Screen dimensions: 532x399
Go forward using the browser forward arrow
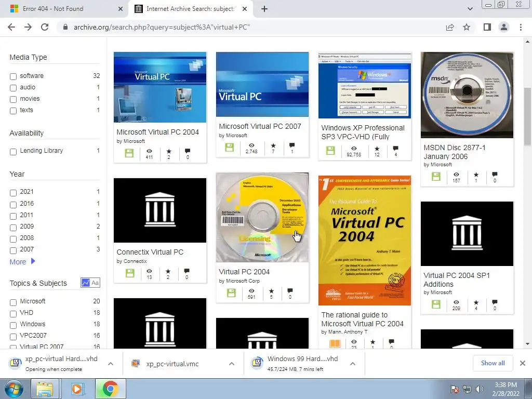pyautogui.click(x=28, y=27)
